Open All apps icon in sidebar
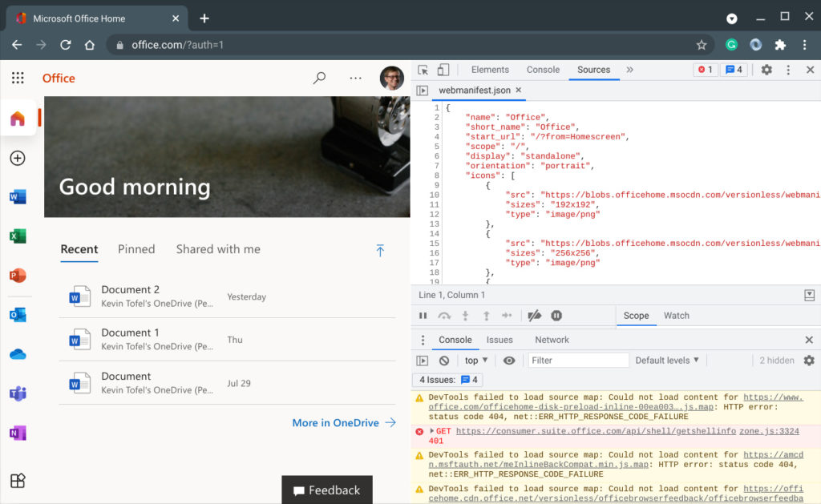 18,481
